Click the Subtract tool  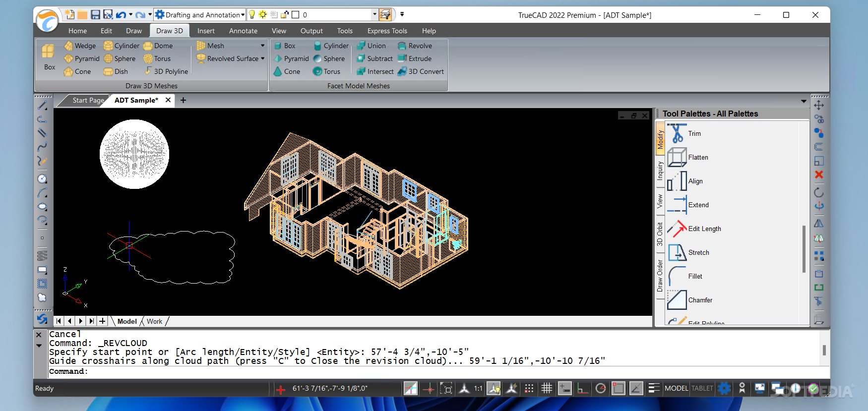point(374,59)
